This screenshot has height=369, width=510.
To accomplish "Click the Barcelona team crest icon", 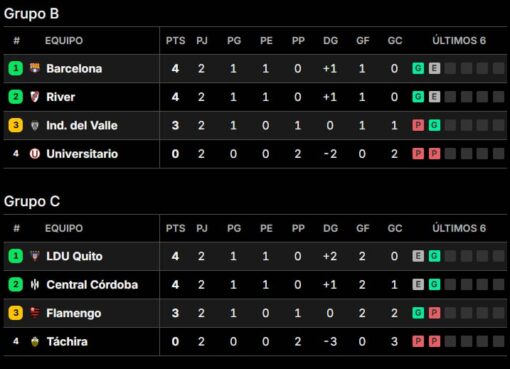I will pos(35,68).
